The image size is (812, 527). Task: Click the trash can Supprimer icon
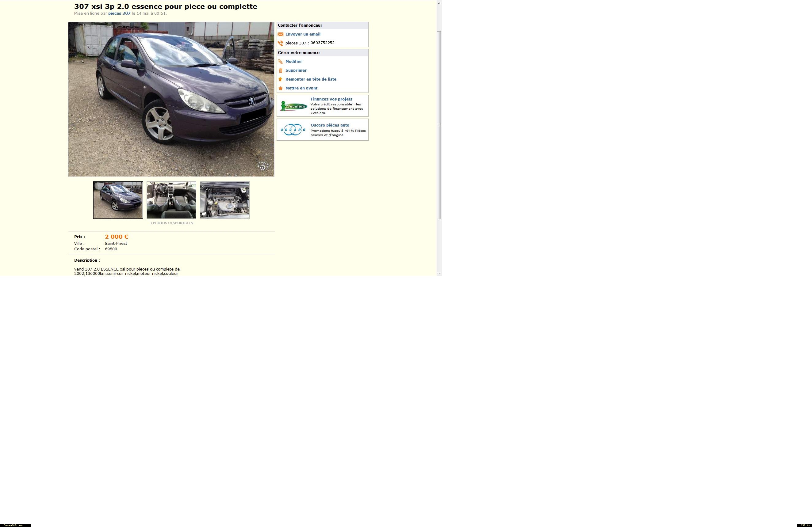click(x=281, y=70)
